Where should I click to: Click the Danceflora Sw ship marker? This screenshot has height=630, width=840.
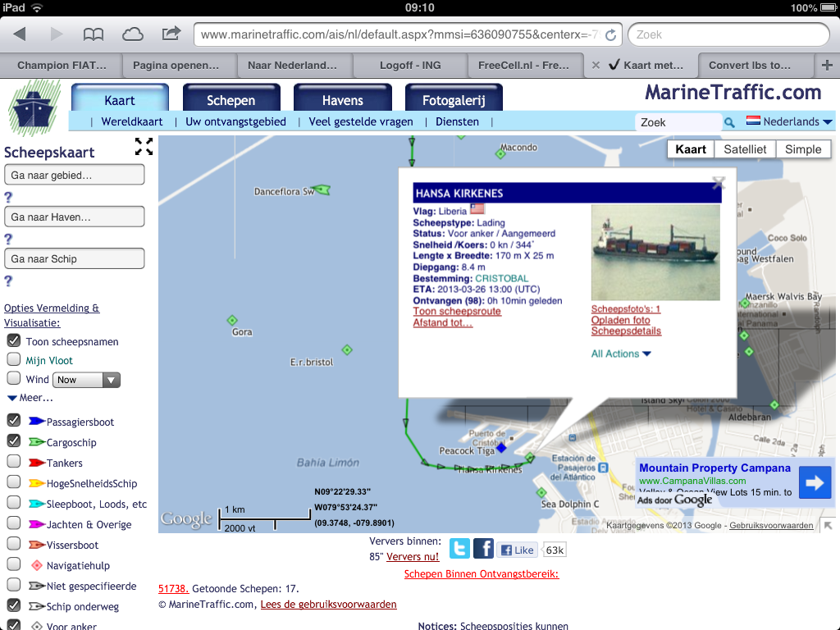click(322, 189)
